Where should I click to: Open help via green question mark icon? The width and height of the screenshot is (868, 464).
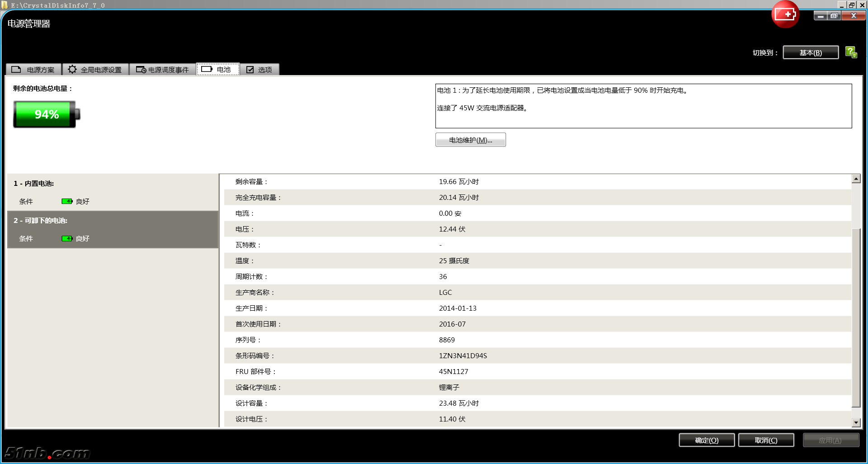851,52
